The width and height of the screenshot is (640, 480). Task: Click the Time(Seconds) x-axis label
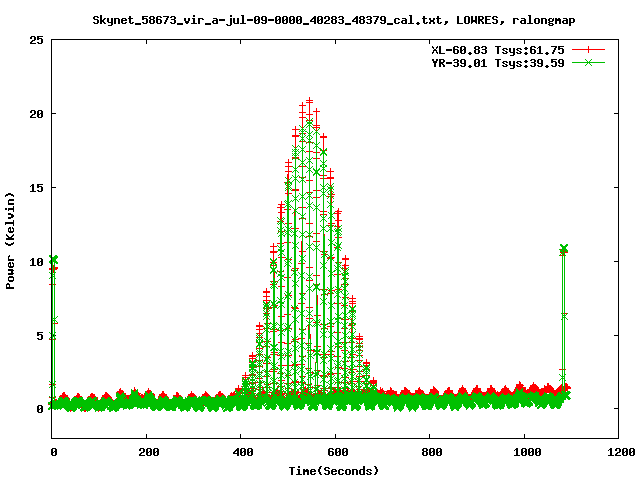pyautogui.click(x=334, y=471)
